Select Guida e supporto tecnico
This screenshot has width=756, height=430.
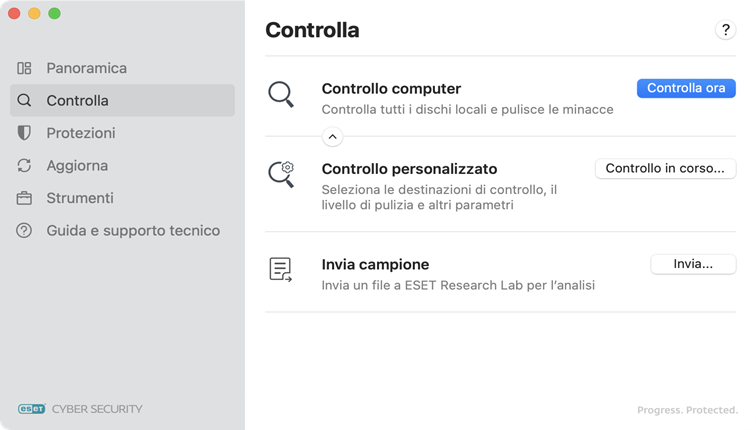click(x=133, y=231)
